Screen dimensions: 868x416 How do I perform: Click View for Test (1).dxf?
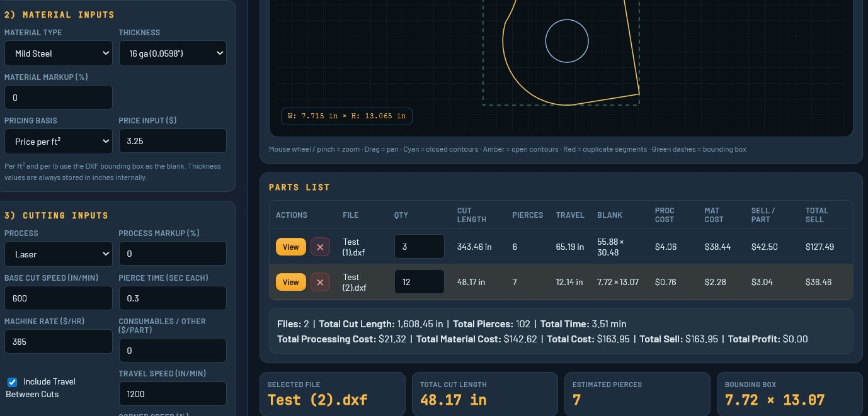(290, 247)
